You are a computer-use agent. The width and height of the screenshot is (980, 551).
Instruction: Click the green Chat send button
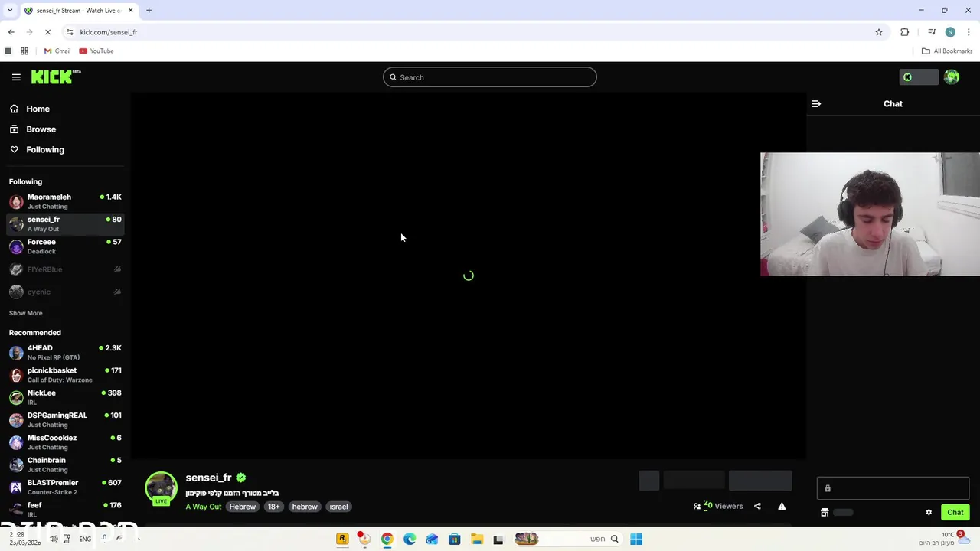click(x=955, y=513)
